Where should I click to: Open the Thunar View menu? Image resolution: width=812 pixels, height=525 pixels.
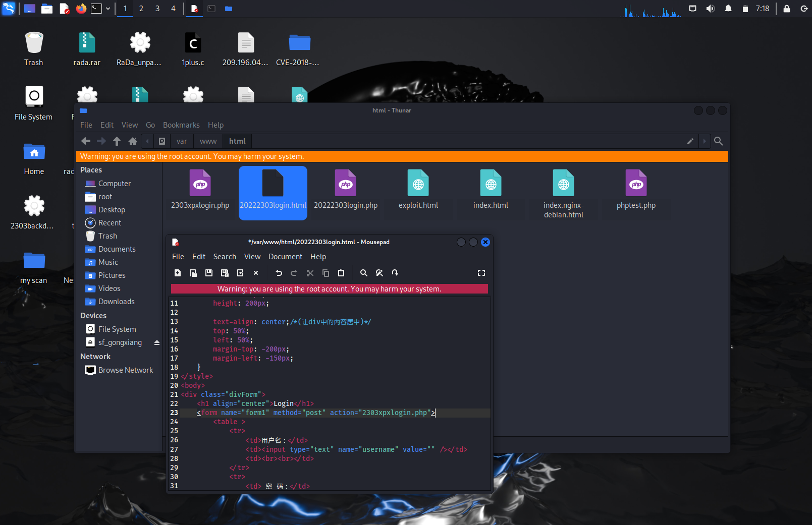(x=130, y=125)
